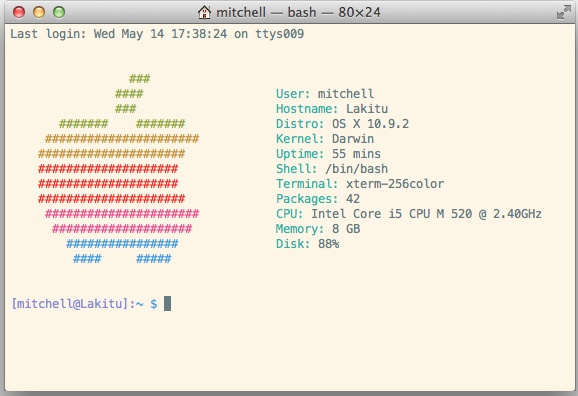Viewport: 578px width, 396px height.
Task: Click the 'Terminal: xterm-256color' line
Action: 360,184
